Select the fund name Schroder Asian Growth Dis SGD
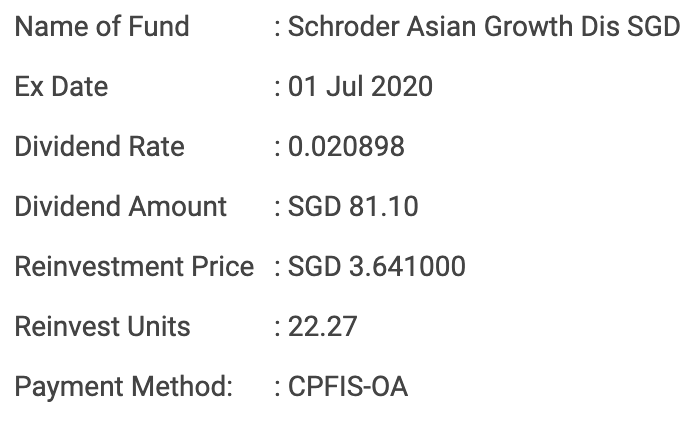690x446 pixels. 483,26
